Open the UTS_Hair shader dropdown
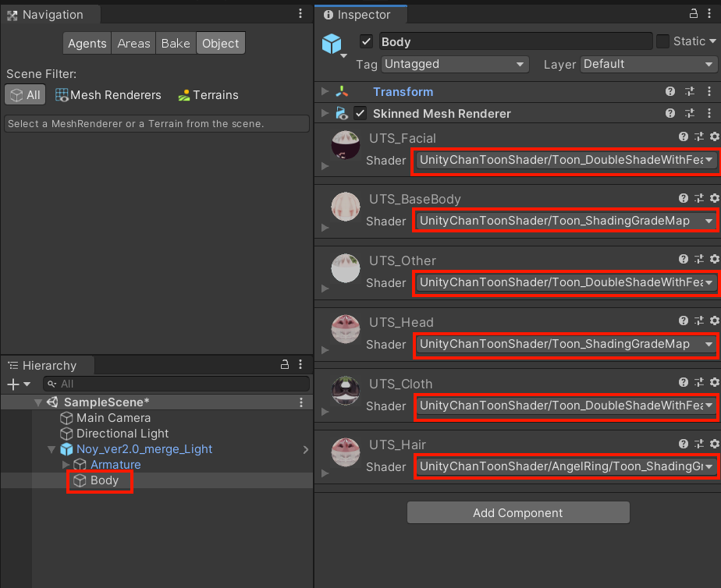721x588 pixels. pos(566,466)
